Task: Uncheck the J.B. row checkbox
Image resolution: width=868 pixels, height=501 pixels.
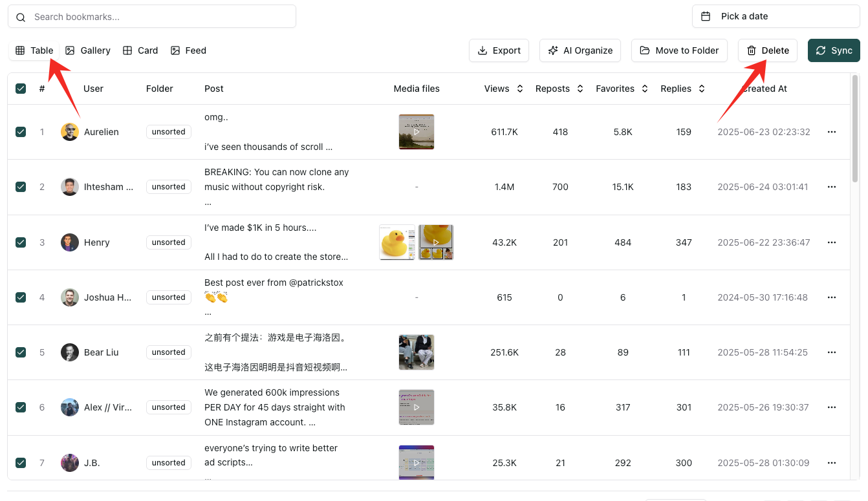Action: (21, 463)
